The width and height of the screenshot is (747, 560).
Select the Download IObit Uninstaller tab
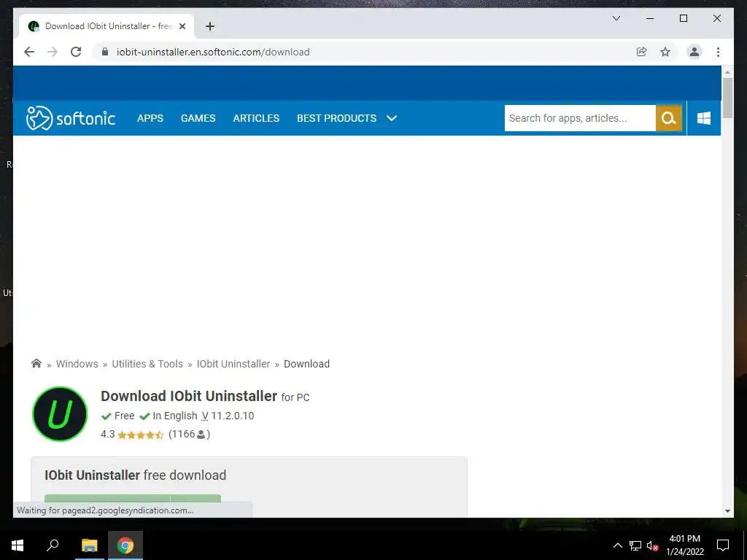coord(107,26)
